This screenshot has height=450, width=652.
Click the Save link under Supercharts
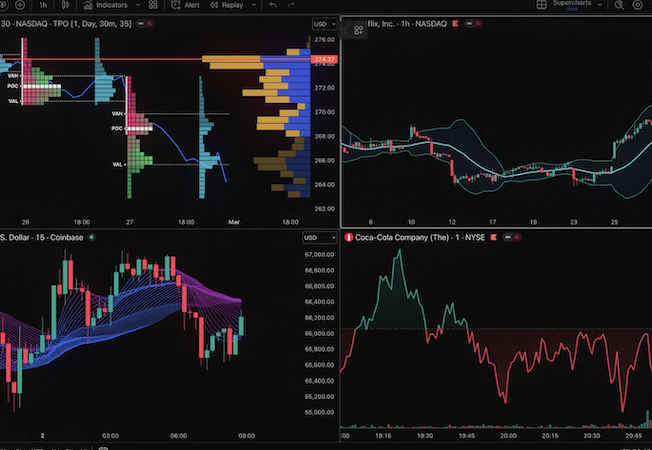coord(572,9)
